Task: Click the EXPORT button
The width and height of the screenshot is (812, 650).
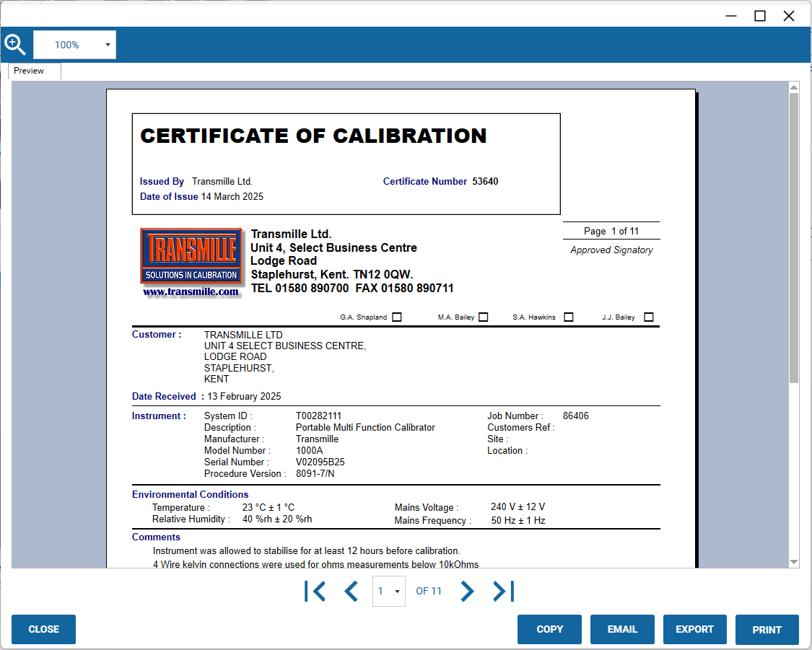Action: pos(695,629)
